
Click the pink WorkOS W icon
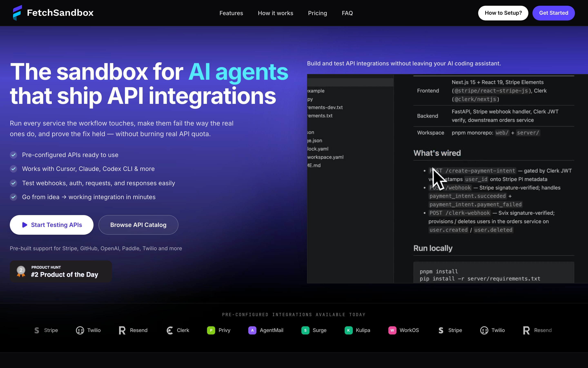point(392,330)
